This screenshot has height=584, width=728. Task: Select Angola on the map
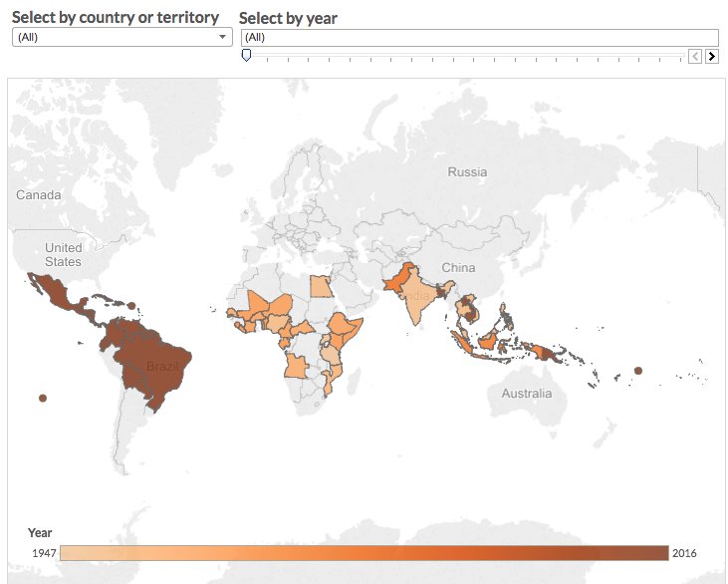point(296,366)
